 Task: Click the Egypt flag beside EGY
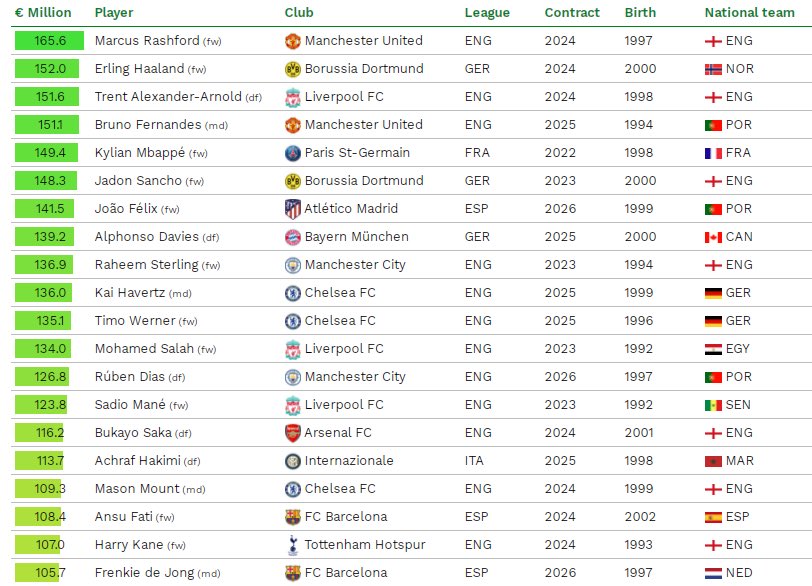713,349
